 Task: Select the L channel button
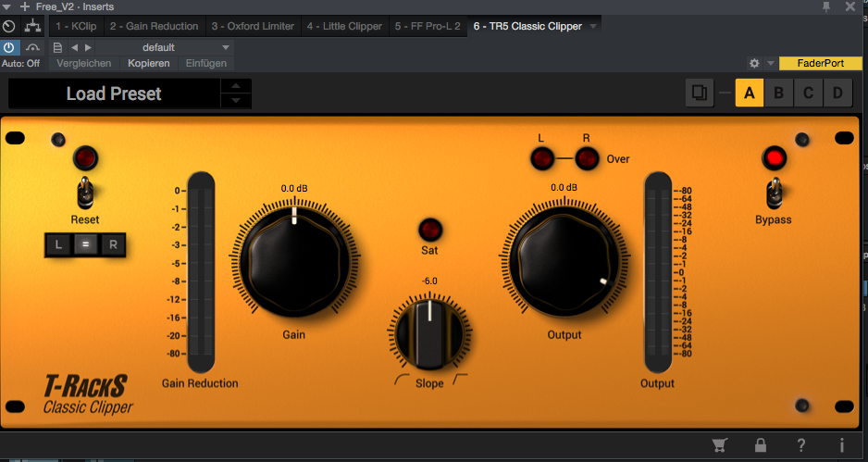pos(58,244)
